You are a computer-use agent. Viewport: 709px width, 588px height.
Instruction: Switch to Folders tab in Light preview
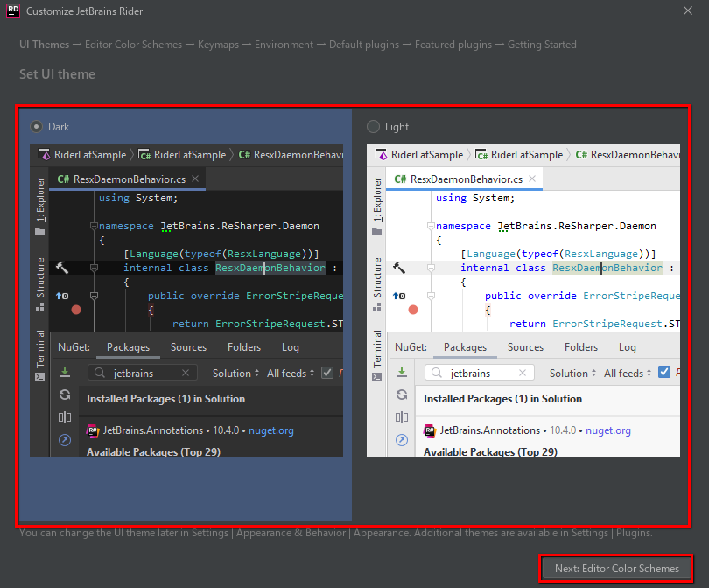[581, 347]
